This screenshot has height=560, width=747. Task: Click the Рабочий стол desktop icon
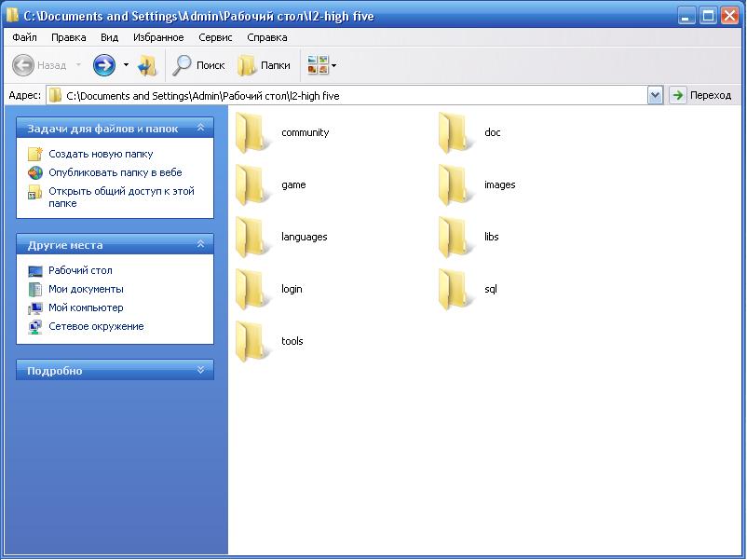pos(35,271)
